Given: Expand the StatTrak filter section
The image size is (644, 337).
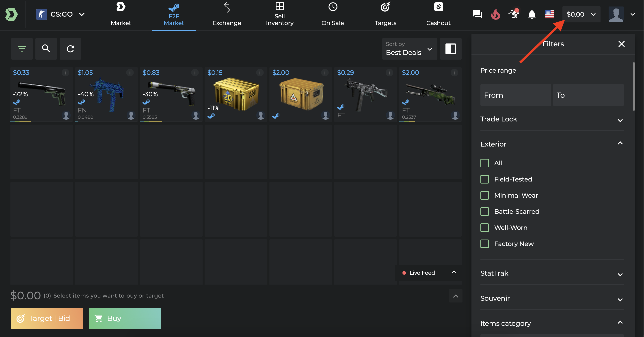Looking at the screenshot, I should 552,273.
